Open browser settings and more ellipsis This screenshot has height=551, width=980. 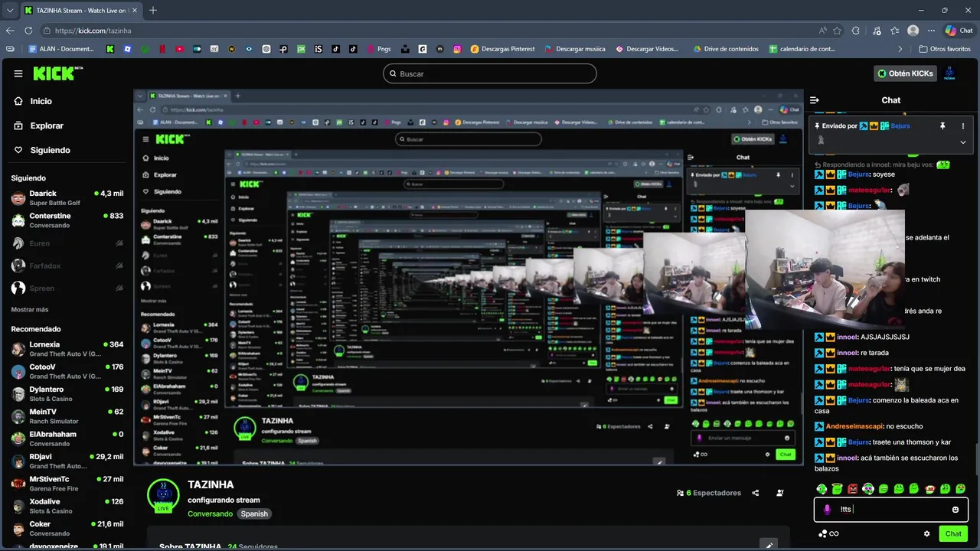click(932, 31)
